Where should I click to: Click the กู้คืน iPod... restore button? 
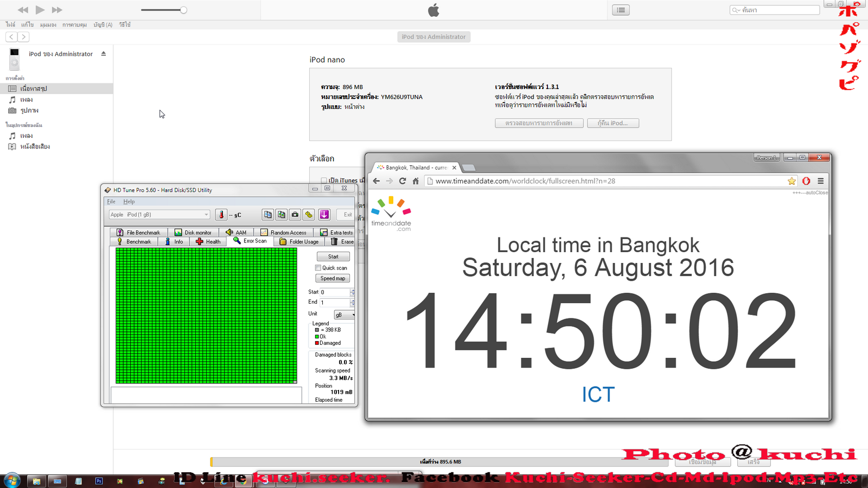[x=612, y=123]
